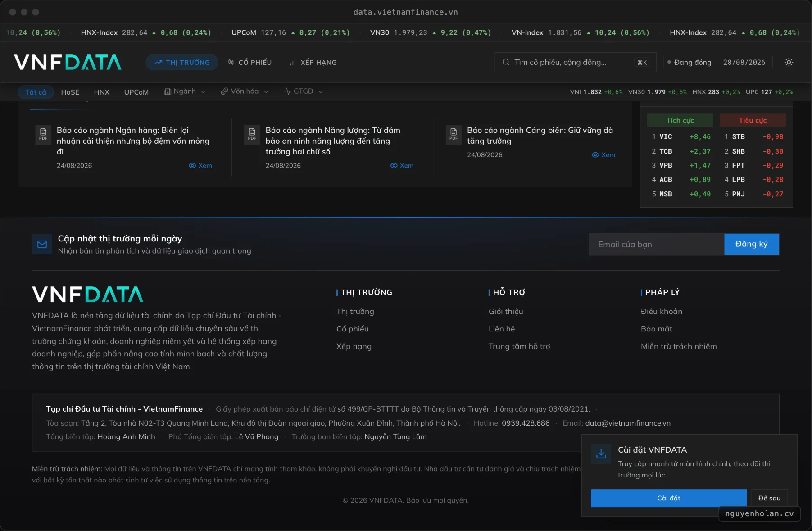This screenshot has width=812, height=531.
Task: View the Năng lượng report via Xem
Action: [402, 165]
